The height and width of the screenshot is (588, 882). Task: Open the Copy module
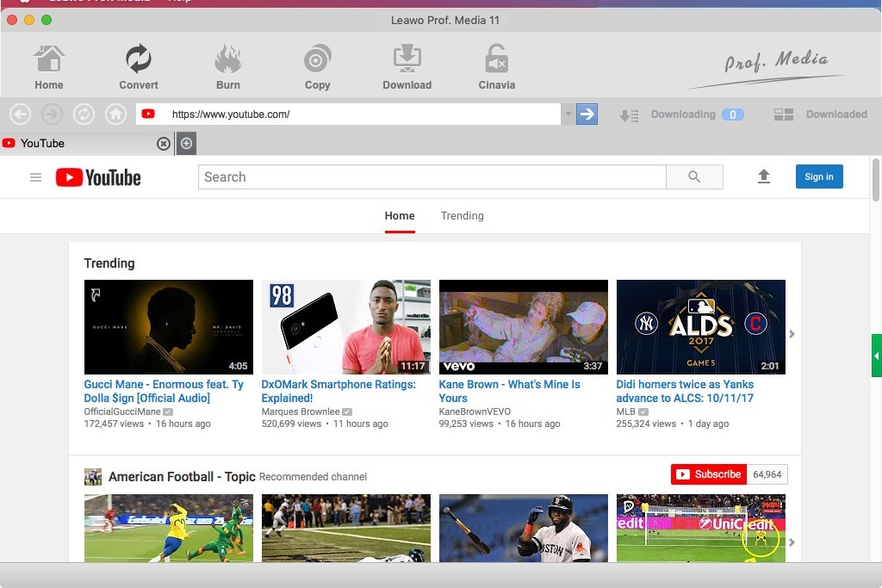click(x=318, y=67)
